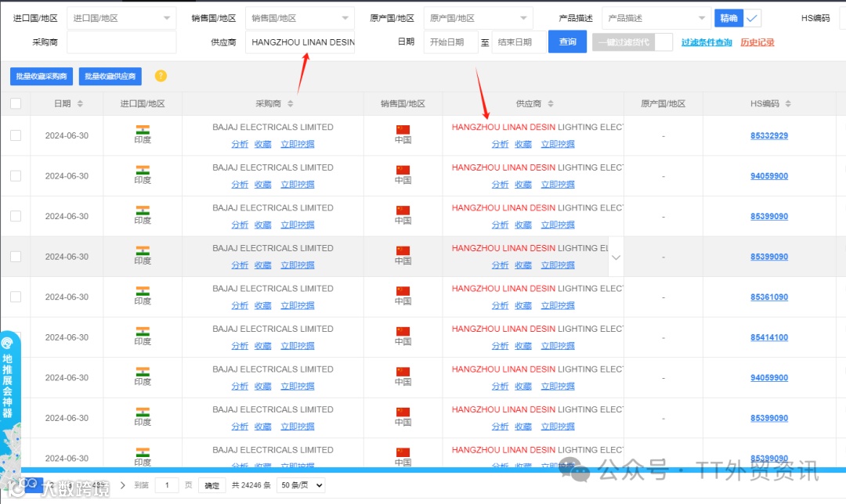Click China flag in HS 85332929 row
This screenshot has width=846, height=504.
point(403,130)
